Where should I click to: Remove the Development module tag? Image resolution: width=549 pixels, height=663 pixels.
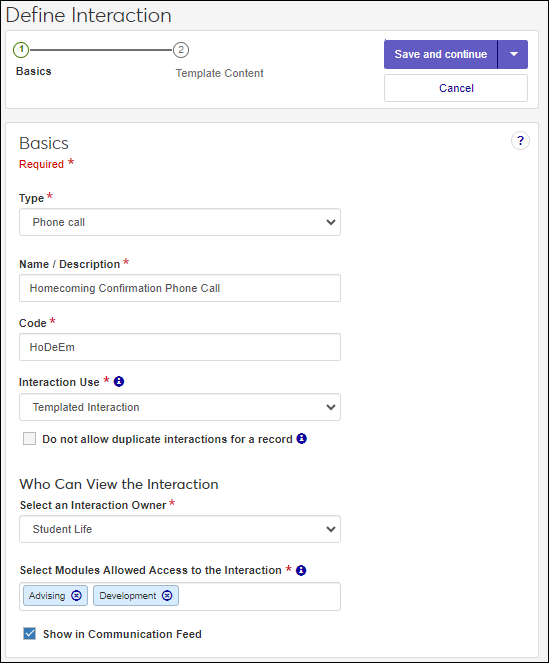point(167,595)
